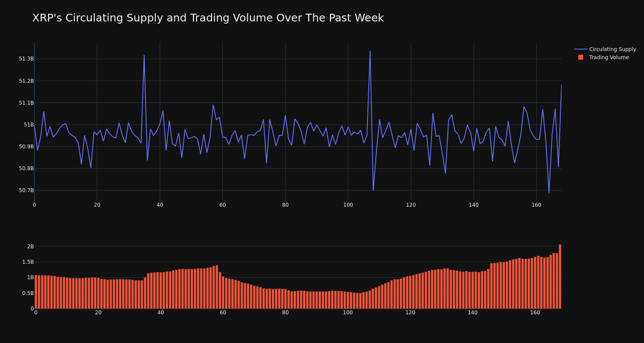This screenshot has height=343, width=644.
Task: Click x-axis label 140 on upper chart
Action: [x=474, y=205]
